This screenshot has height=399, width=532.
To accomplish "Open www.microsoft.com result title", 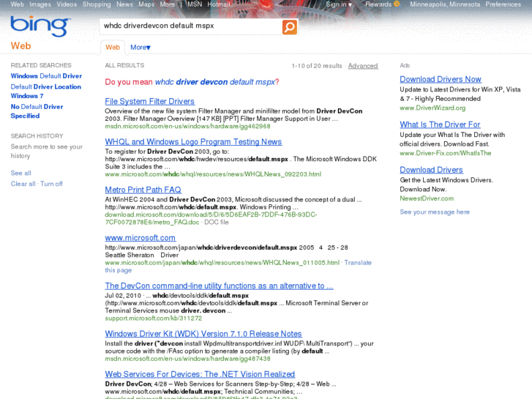I will tap(140, 238).
